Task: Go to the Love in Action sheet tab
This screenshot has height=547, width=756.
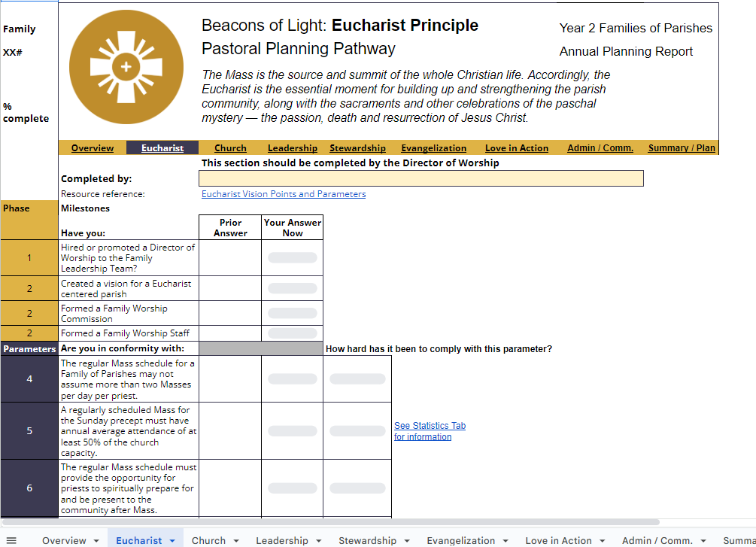Action: point(558,540)
